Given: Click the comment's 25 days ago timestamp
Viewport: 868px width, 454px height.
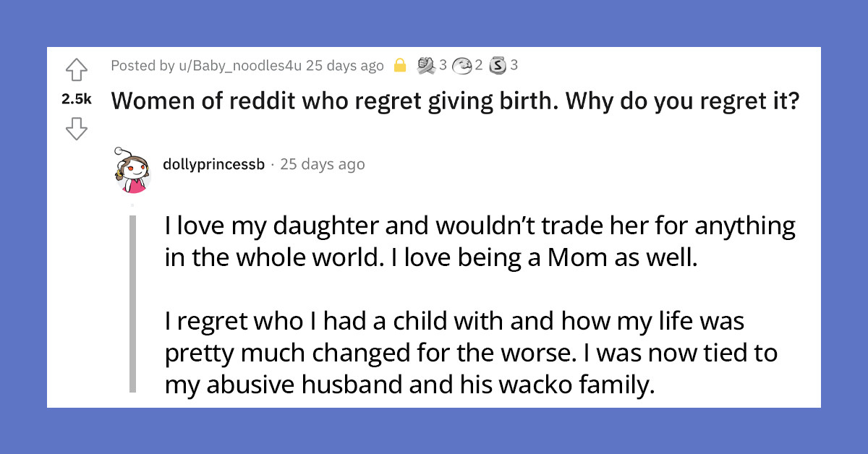Looking at the screenshot, I should (321, 164).
